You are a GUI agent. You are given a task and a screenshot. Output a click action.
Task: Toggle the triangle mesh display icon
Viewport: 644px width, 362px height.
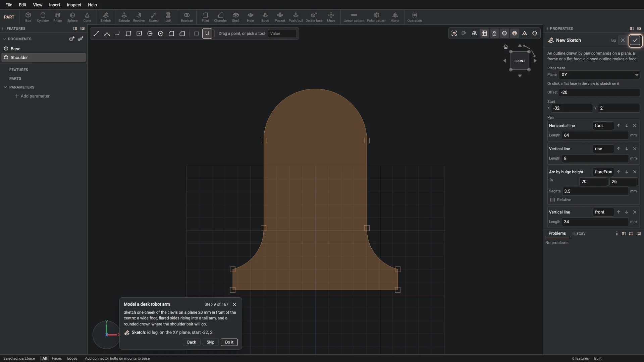(525, 33)
